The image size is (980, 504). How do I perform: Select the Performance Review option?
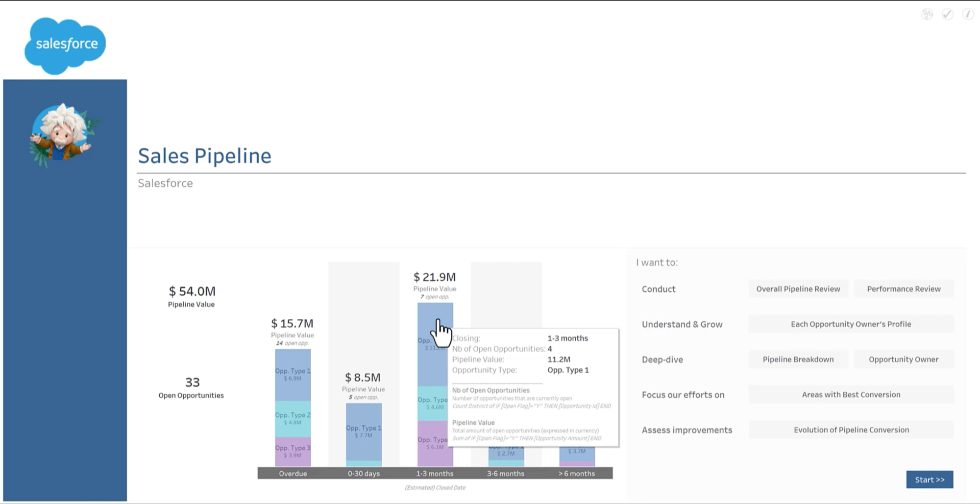point(904,289)
